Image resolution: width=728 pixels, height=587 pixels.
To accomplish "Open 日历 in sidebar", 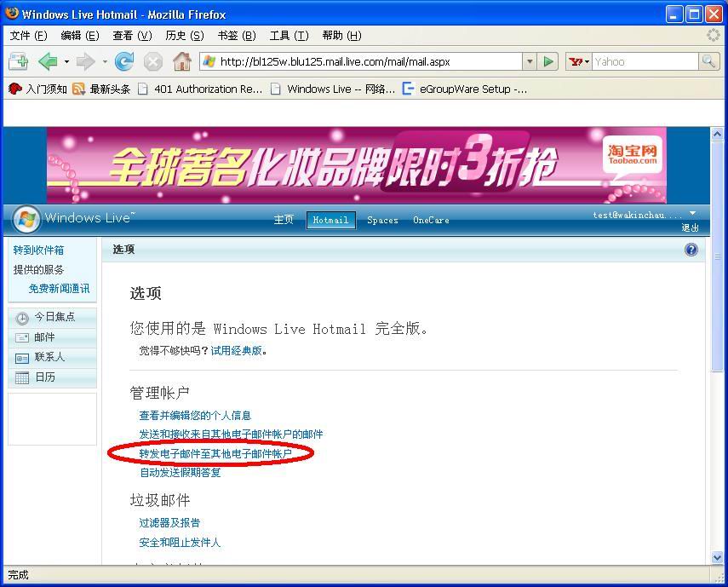I will 52,377.
